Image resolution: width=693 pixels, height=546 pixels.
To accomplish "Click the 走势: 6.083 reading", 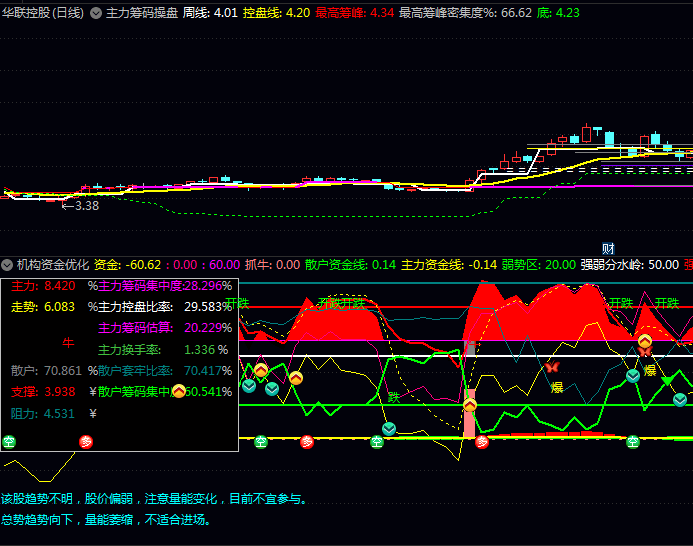I will point(43,307).
